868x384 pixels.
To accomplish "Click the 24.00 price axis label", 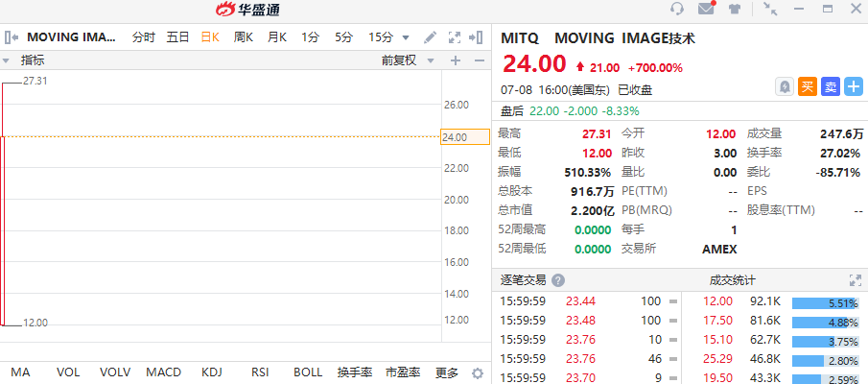I will [465, 137].
